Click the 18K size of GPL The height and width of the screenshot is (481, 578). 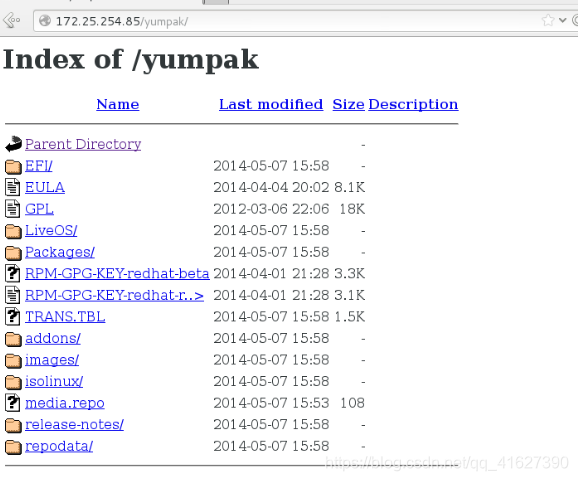[x=352, y=209]
